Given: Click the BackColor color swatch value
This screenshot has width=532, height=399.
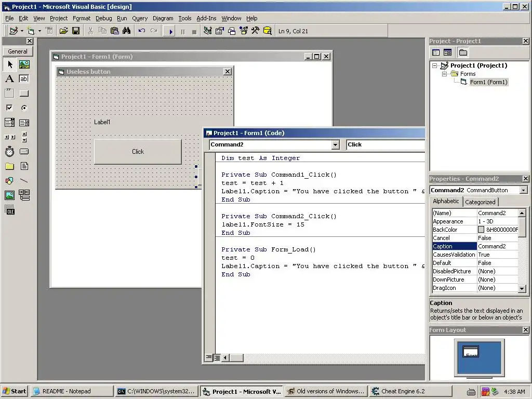Looking at the screenshot, I should 481,230.
